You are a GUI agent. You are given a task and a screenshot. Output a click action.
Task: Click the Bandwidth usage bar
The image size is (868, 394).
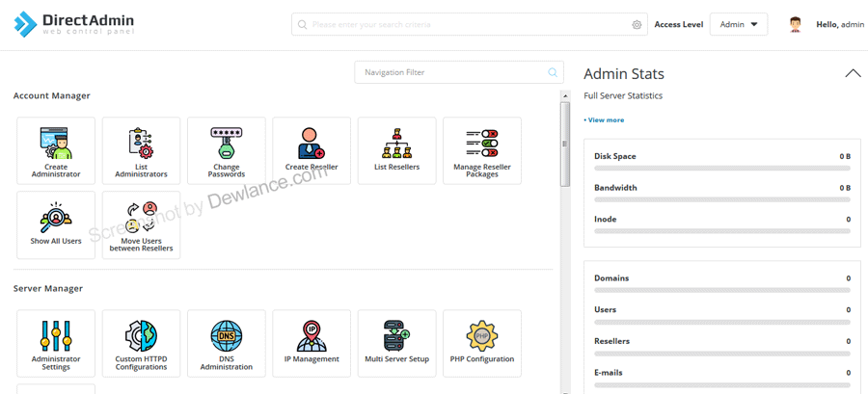click(722, 199)
